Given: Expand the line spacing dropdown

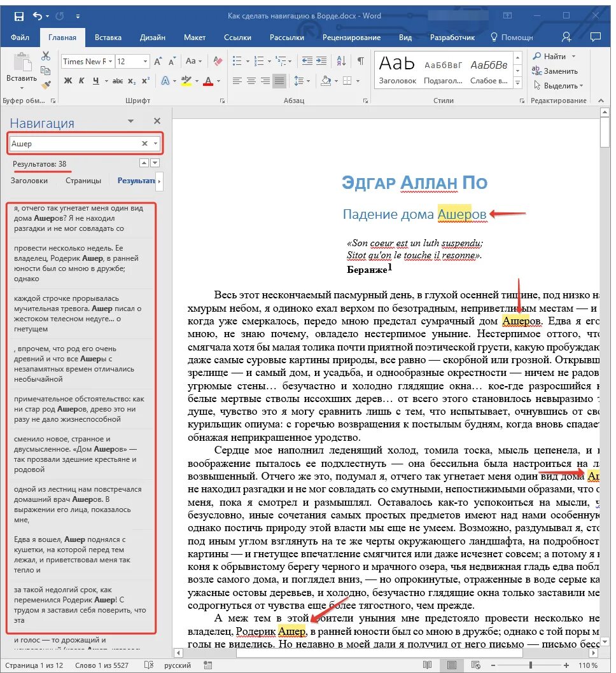Looking at the screenshot, I should coord(308,81).
